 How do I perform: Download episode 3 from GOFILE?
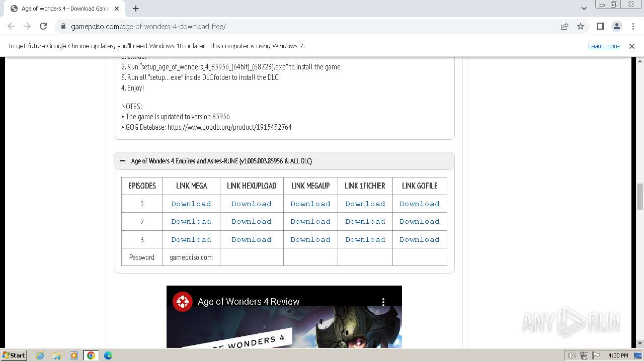pyautogui.click(x=420, y=239)
